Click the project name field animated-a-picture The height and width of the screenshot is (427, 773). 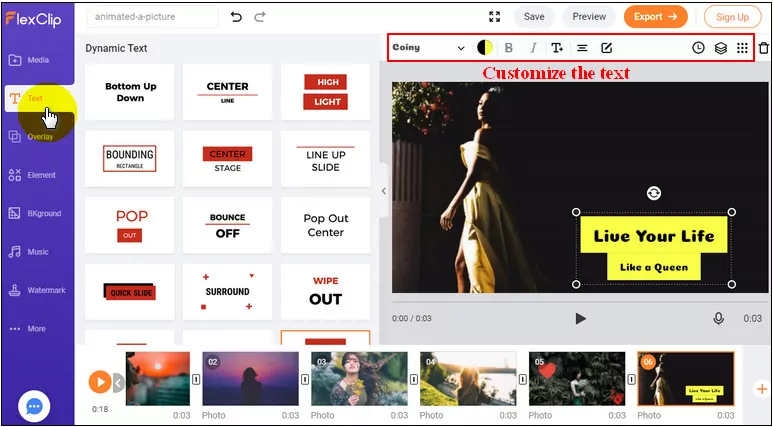pos(152,17)
